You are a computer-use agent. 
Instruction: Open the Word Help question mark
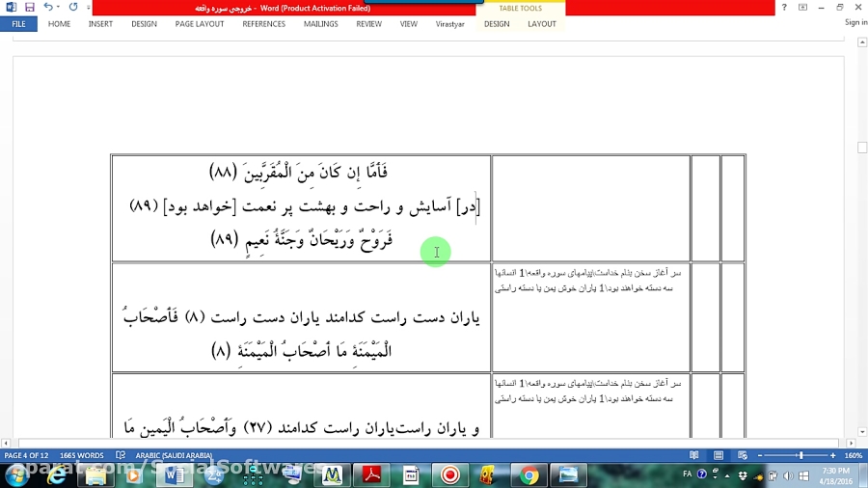[x=784, y=7]
